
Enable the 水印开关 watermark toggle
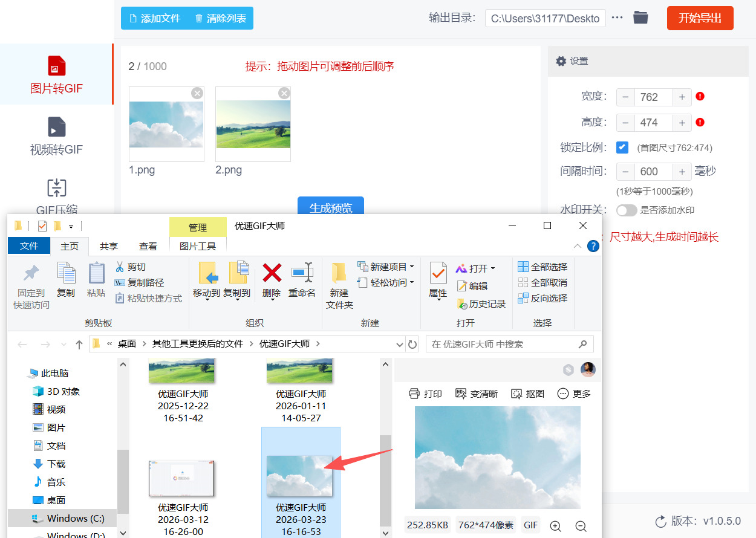627,210
